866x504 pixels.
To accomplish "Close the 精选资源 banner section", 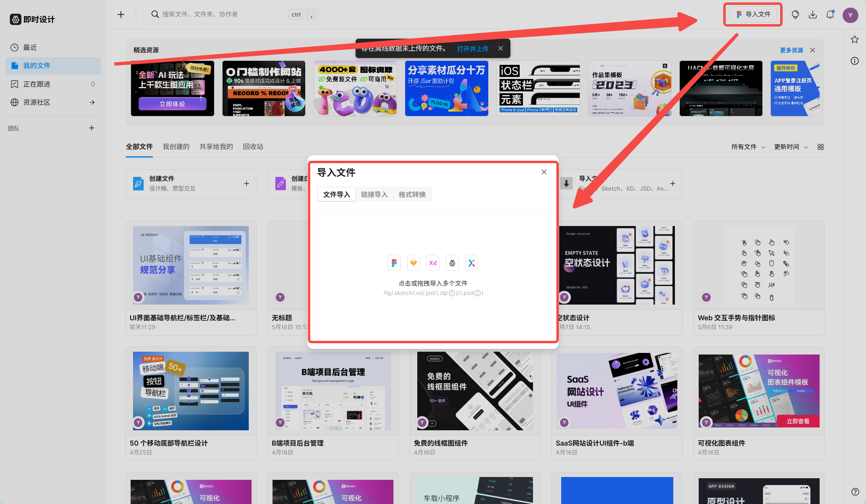I will click(x=812, y=50).
